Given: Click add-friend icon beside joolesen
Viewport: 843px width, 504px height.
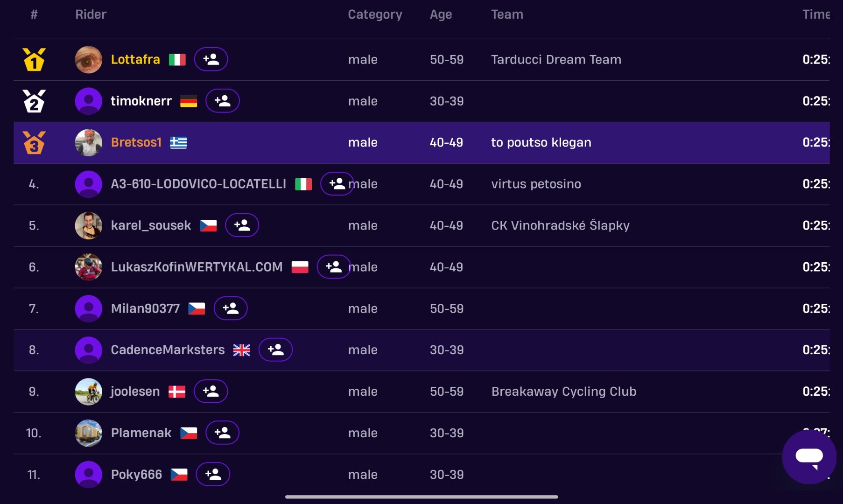Looking at the screenshot, I should coord(211,391).
